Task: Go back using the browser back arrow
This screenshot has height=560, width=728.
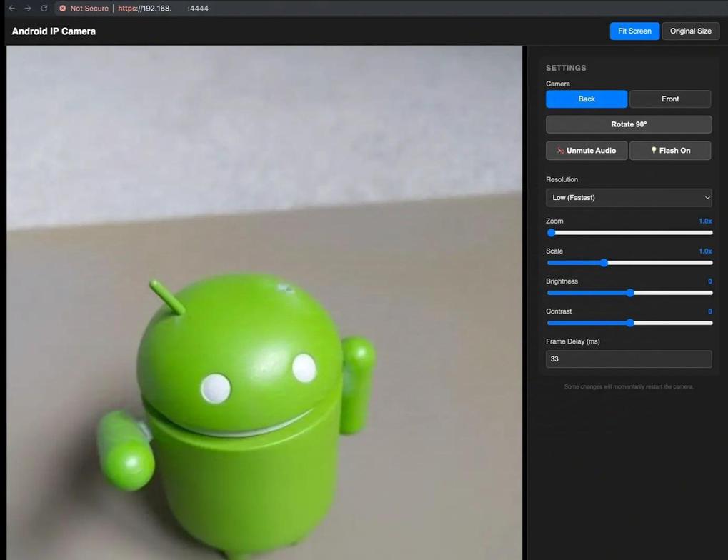Action: [12, 9]
